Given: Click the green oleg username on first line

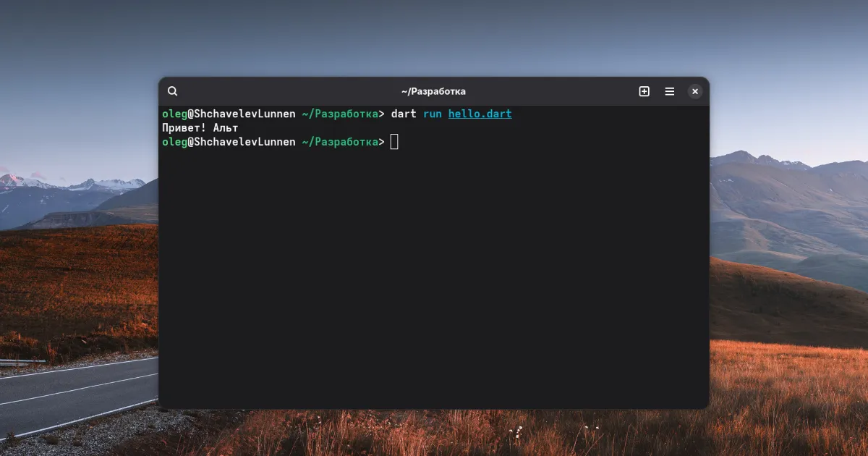Looking at the screenshot, I should 174,114.
